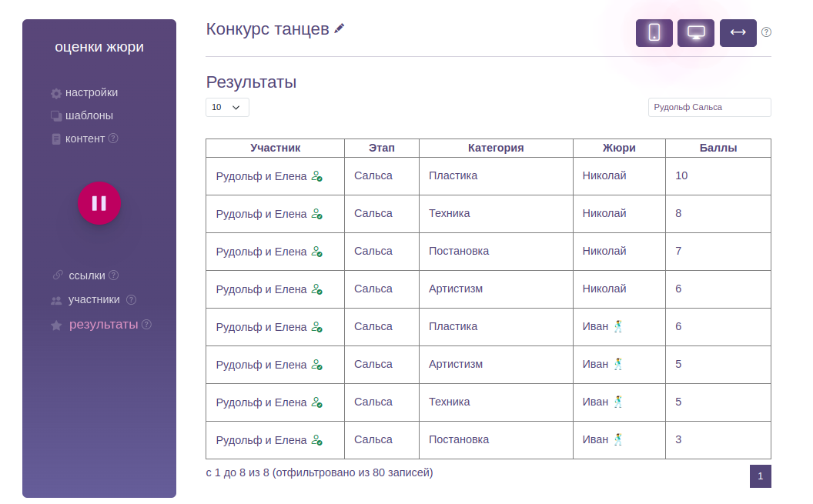Viewport: 813px width, 504px height.
Task: Open контент in the sidebar
Action: point(85,139)
